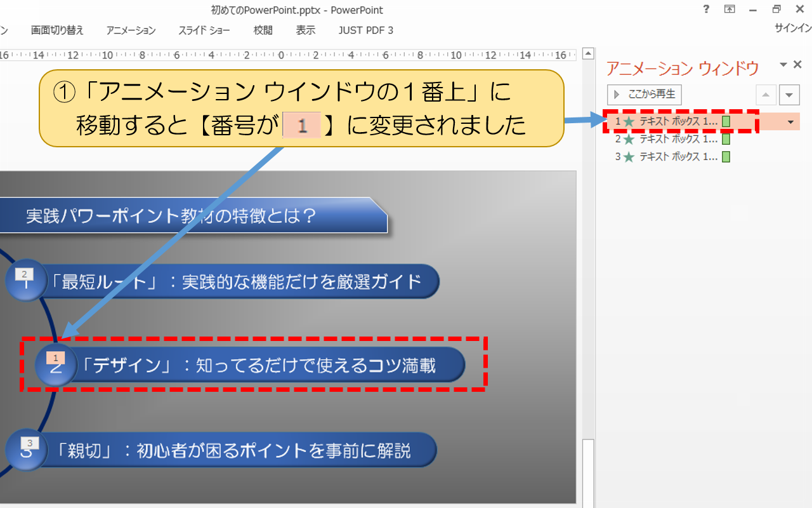Open ribbon display options icon
The image size is (812, 508).
pyautogui.click(x=730, y=10)
